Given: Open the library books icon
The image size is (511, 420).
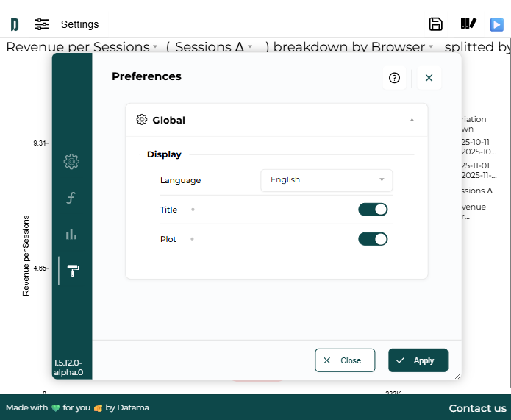Looking at the screenshot, I should point(468,24).
